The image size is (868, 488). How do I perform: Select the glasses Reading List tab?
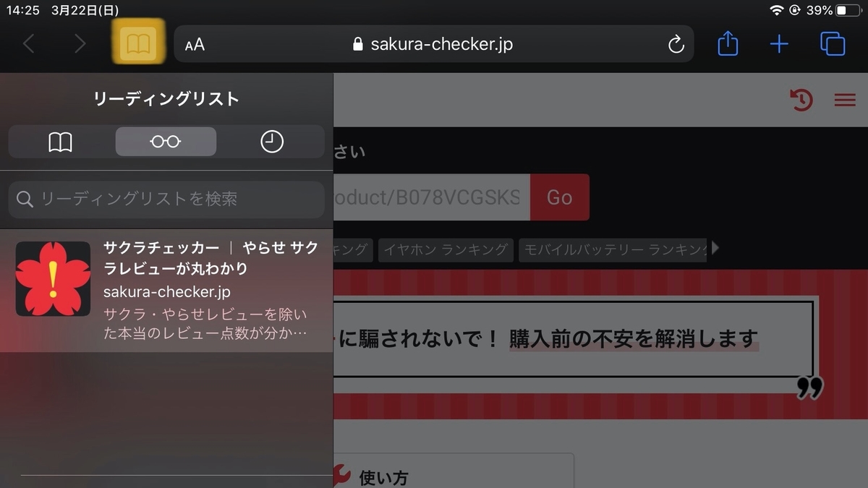pos(166,141)
